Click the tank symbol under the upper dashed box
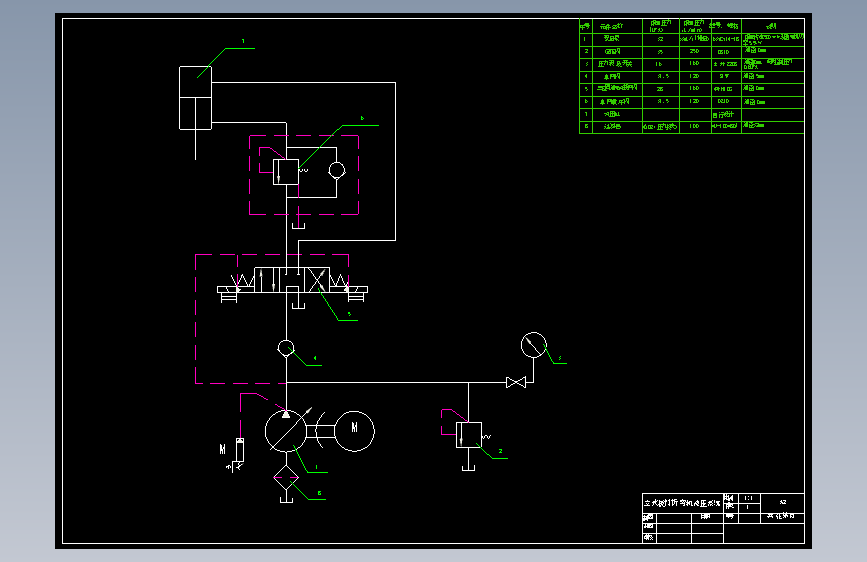Image resolution: width=867 pixels, height=562 pixels. [298, 225]
